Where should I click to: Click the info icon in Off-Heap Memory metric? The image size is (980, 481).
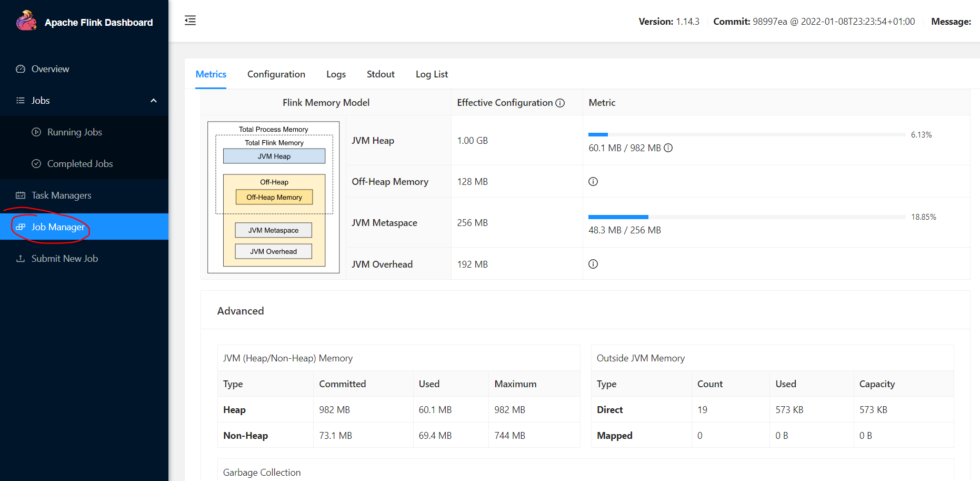pyautogui.click(x=593, y=182)
